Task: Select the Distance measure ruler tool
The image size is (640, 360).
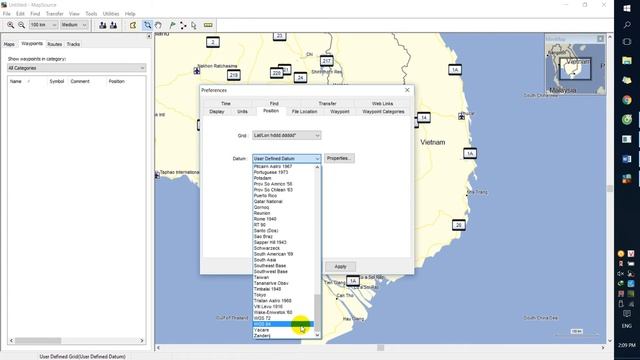Action: point(208,25)
